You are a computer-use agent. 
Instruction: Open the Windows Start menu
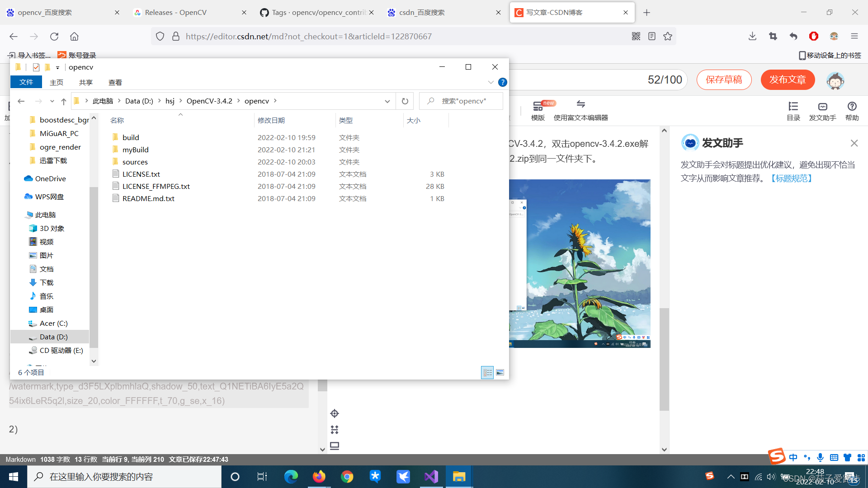pos(14,477)
